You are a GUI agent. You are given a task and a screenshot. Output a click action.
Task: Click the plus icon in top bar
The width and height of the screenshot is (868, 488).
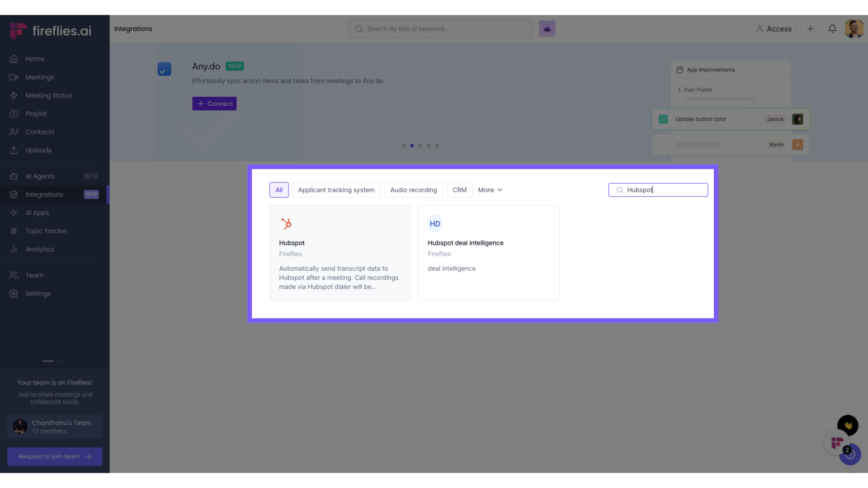coord(810,29)
